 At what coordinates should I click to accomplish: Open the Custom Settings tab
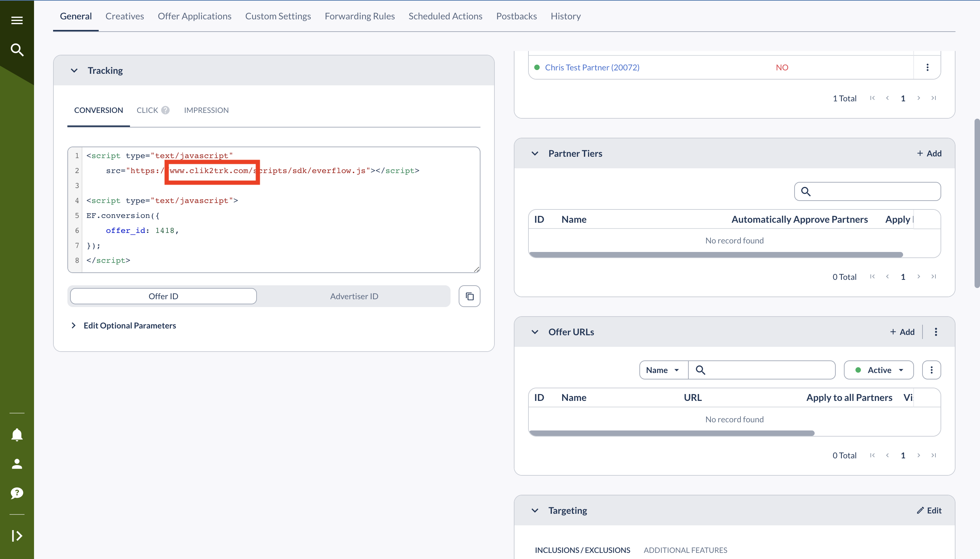click(278, 16)
